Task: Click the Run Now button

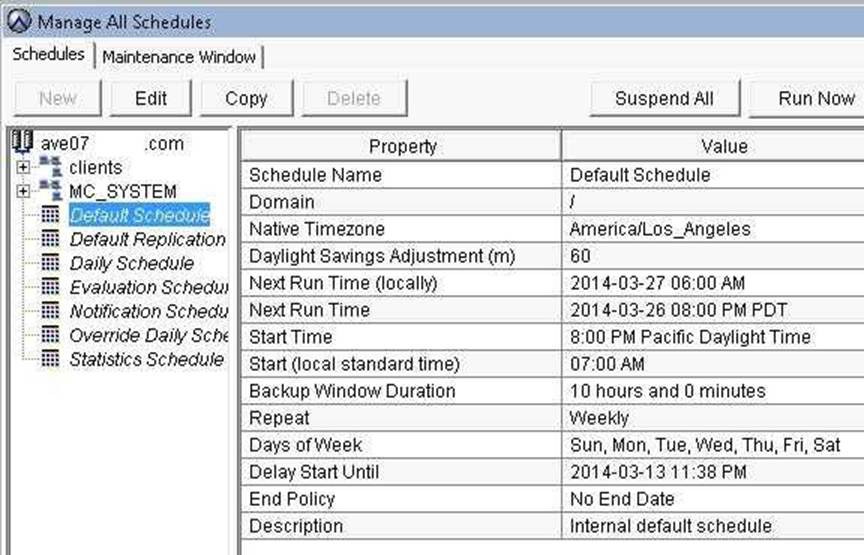Action: click(815, 98)
